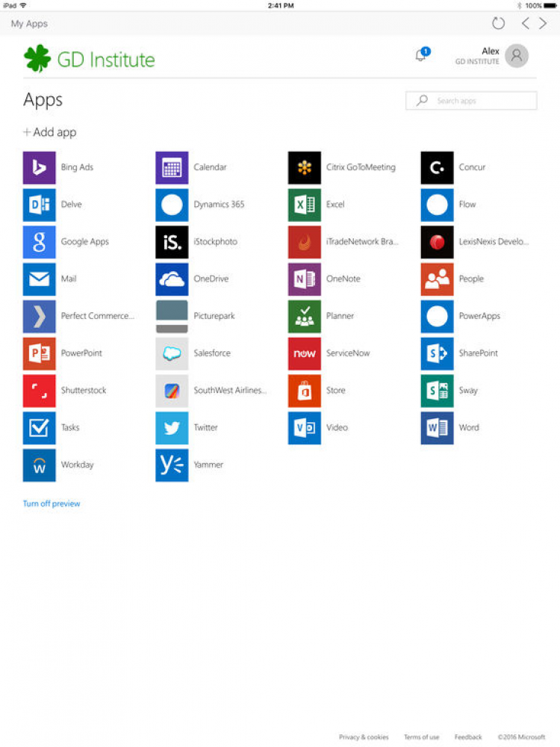
Task: Click the OneNote label text
Action: point(343,279)
